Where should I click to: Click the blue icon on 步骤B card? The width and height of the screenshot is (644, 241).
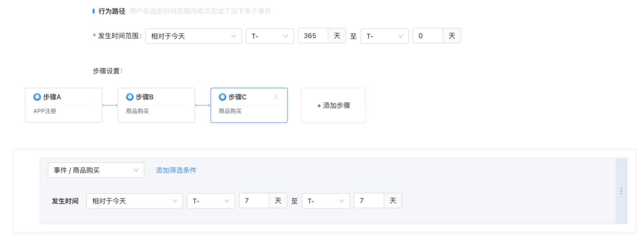(130, 97)
